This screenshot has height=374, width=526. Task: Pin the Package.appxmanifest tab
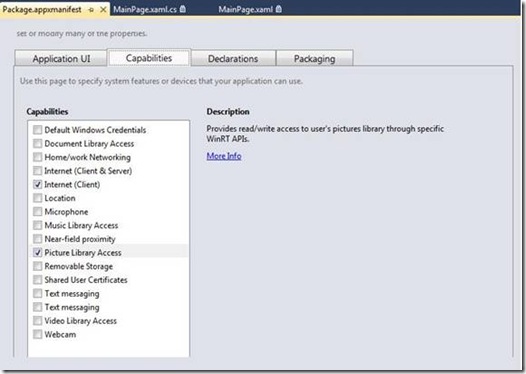coord(91,10)
